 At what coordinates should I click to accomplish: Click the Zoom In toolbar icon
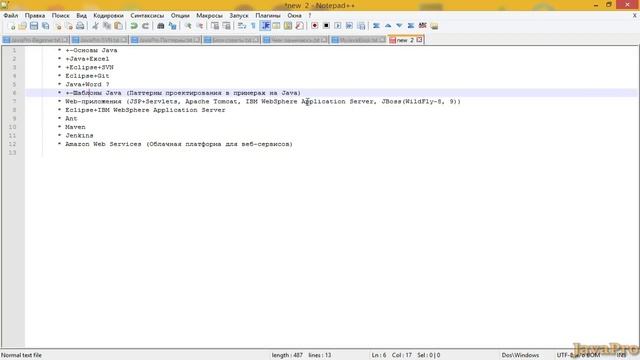188,26
